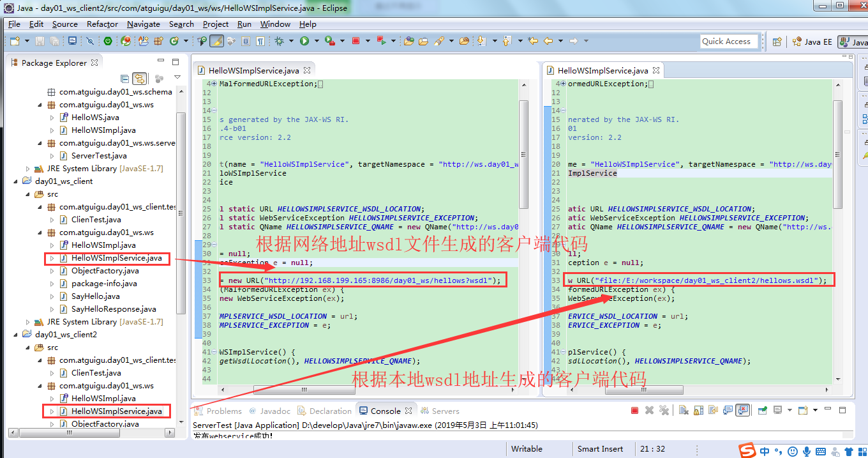
Task: Toggle Pin Console icon
Action: (762, 410)
